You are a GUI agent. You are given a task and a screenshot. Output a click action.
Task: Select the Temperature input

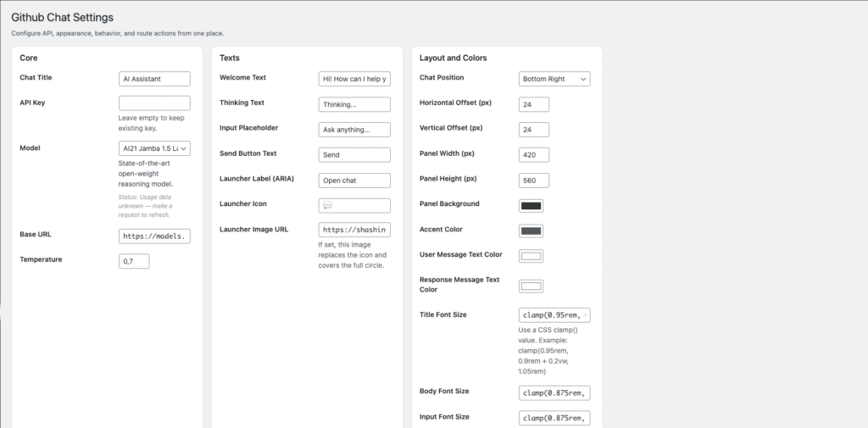pos(134,261)
